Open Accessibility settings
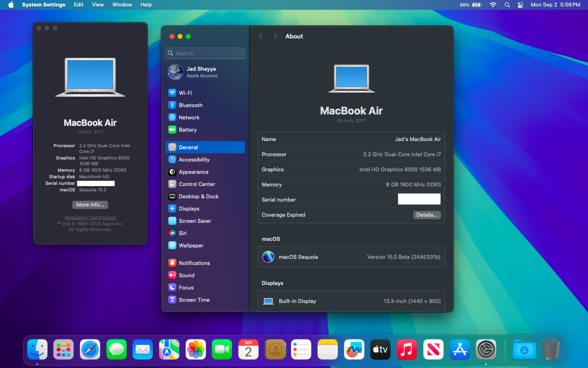Viewport: 588px width, 368px height. [x=205, y=159]
